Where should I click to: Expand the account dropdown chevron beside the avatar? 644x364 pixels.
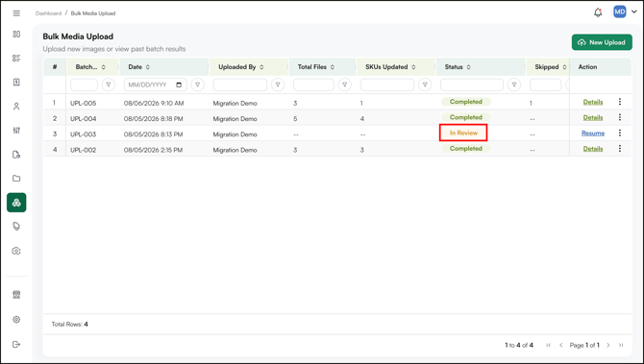pyautogui.click(x=634, y=12)
